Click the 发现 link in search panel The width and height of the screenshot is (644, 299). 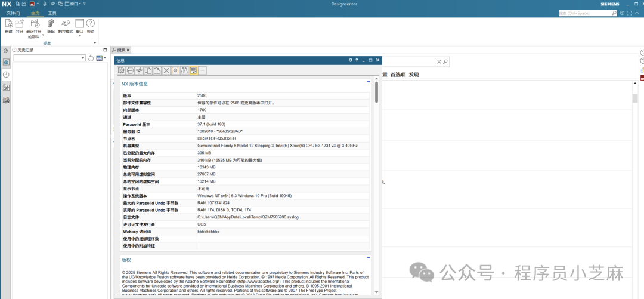(414, 75)
